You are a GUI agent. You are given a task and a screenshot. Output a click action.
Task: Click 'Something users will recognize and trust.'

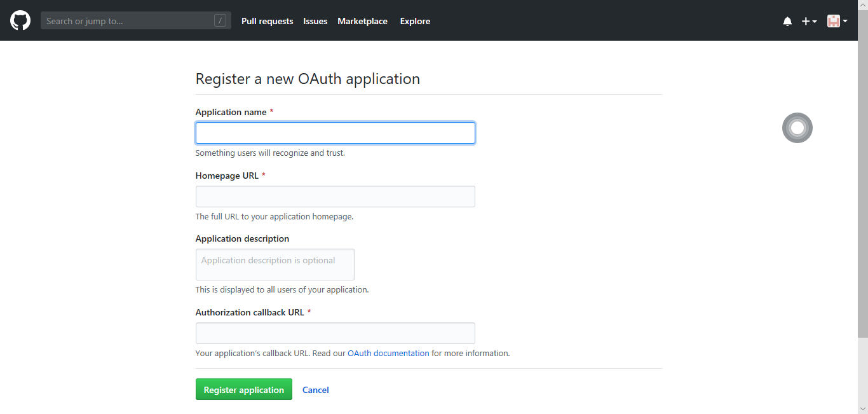click(270, 153)
